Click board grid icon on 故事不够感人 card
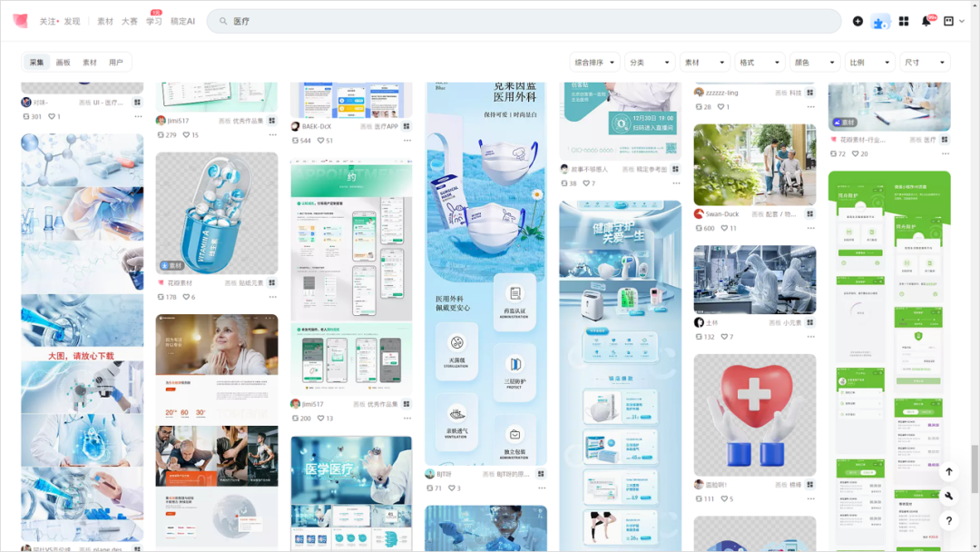This screenshot has width=980, height=552. click(x=676, y=169)
